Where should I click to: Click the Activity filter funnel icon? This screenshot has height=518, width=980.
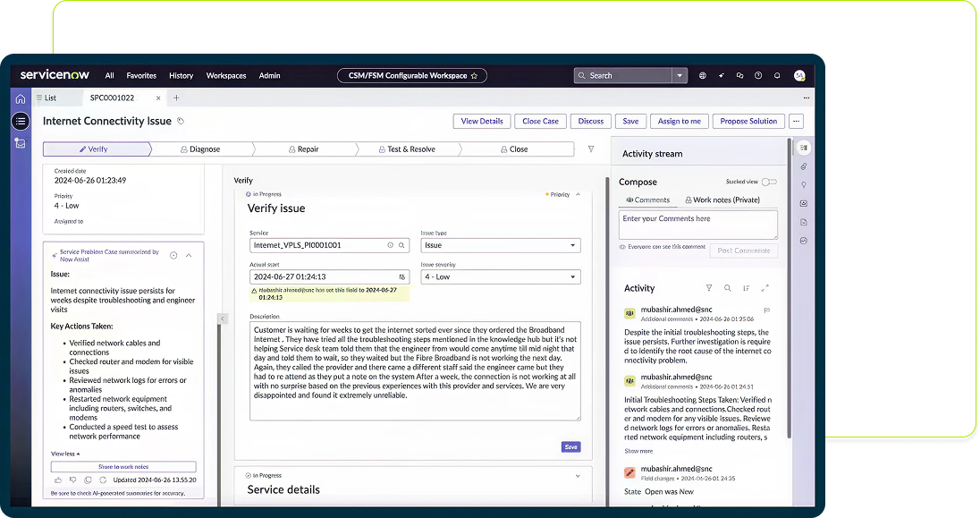[x=709, y=288]
